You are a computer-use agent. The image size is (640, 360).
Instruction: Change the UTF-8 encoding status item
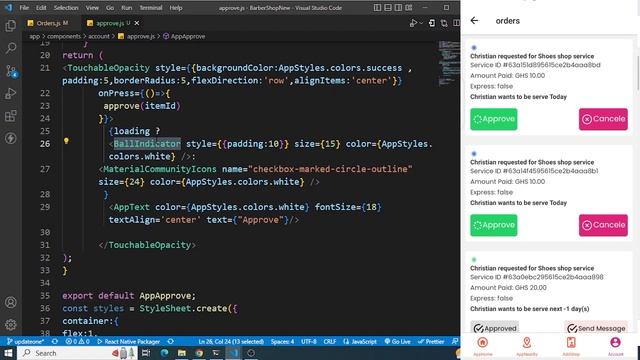(309, 342)
